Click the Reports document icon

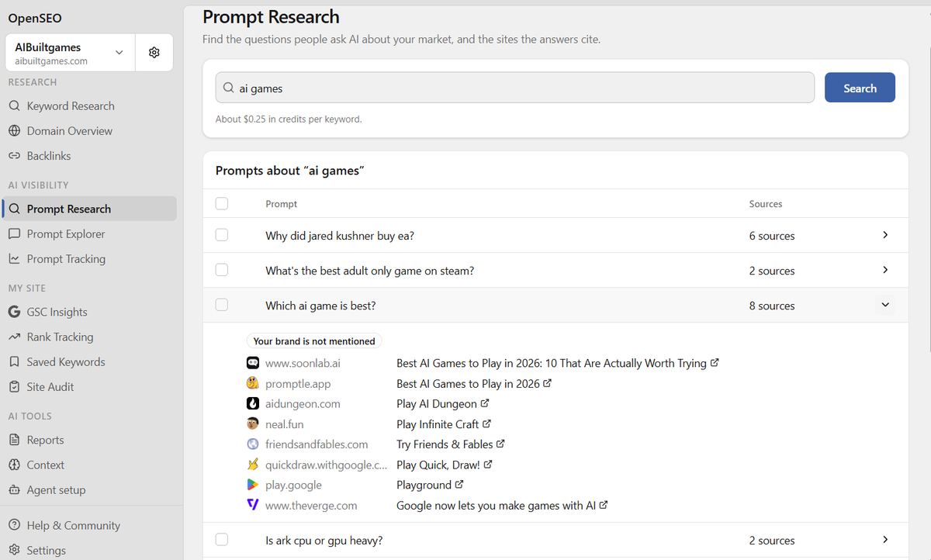point(14,440)
